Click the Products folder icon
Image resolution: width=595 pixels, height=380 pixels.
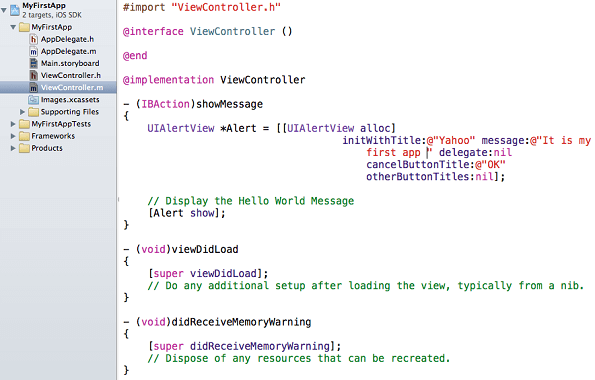click(x=24, y=148)
